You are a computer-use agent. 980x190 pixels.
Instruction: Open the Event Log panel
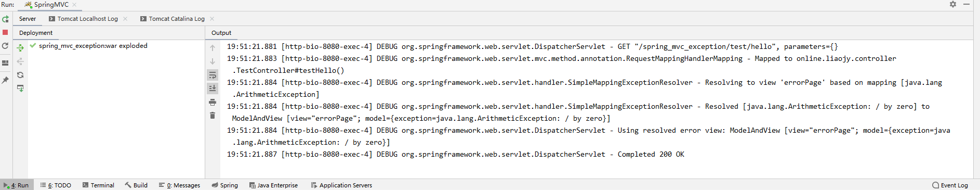pos(950,185)
